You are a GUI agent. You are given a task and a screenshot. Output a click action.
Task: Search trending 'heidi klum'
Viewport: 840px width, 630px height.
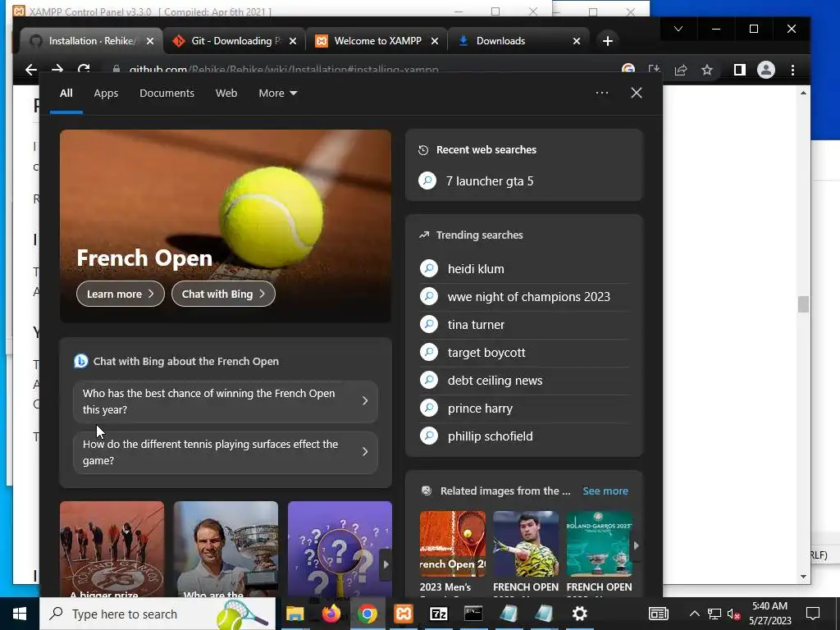525,268
